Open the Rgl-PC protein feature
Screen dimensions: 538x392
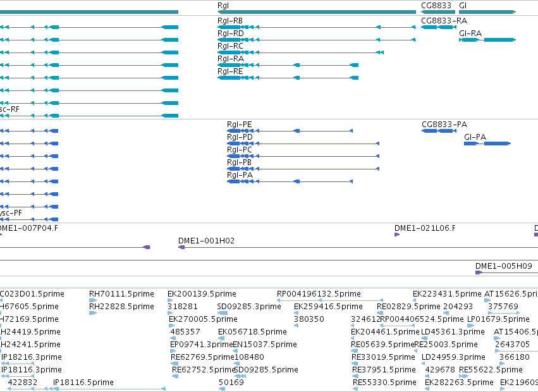click(x=303, y=156)
